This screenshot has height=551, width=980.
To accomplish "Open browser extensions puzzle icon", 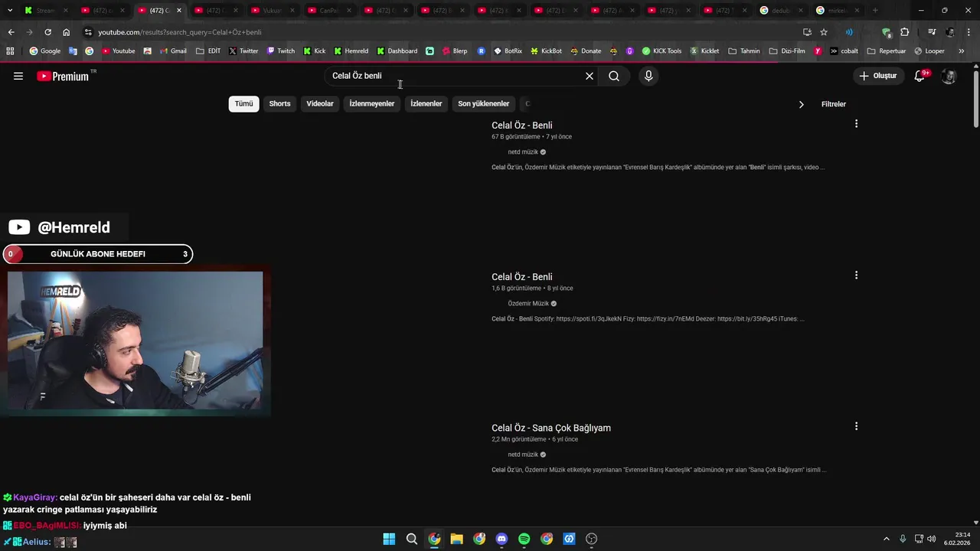I will coord(905,32).
